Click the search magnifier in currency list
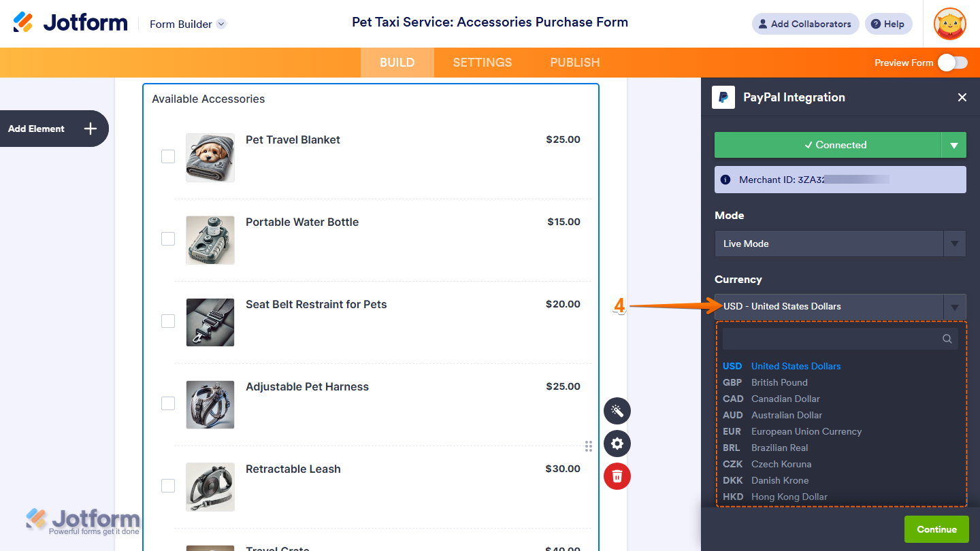The image size is (980, 551). coord(947,339)
